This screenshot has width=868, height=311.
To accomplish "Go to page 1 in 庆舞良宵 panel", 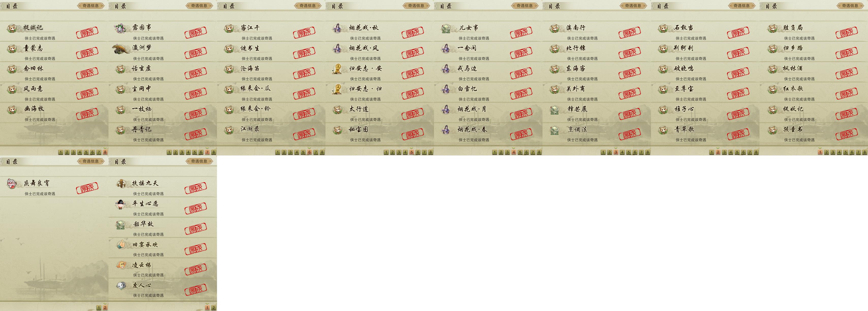I will point(99,308).
